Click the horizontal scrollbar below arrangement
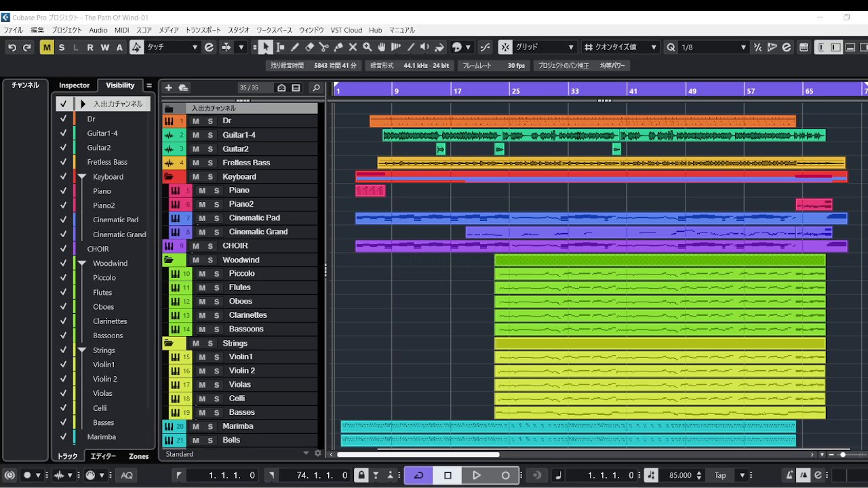The image size is (868, 488). (x=418, y=455)
